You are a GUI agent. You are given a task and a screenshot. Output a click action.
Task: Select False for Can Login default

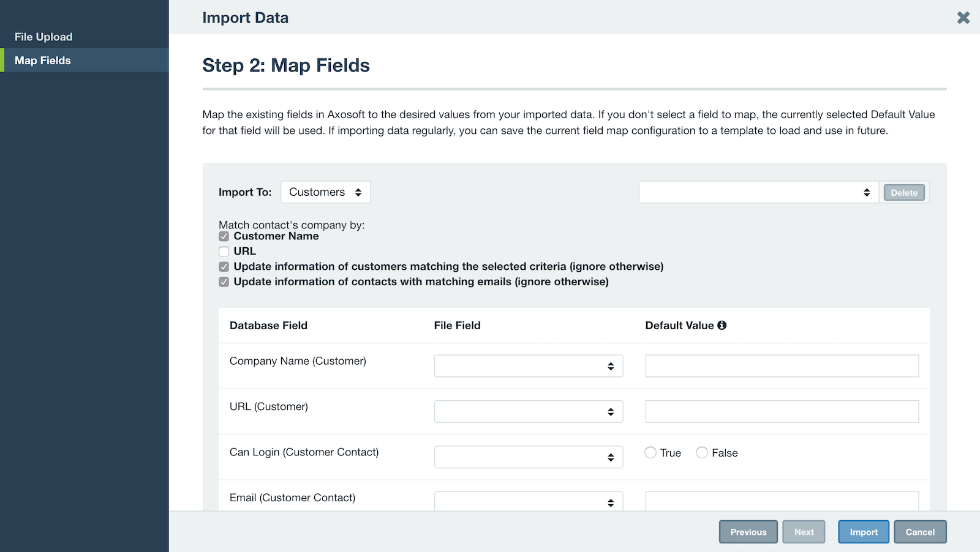pyautogui.click(x=702, y=453)
